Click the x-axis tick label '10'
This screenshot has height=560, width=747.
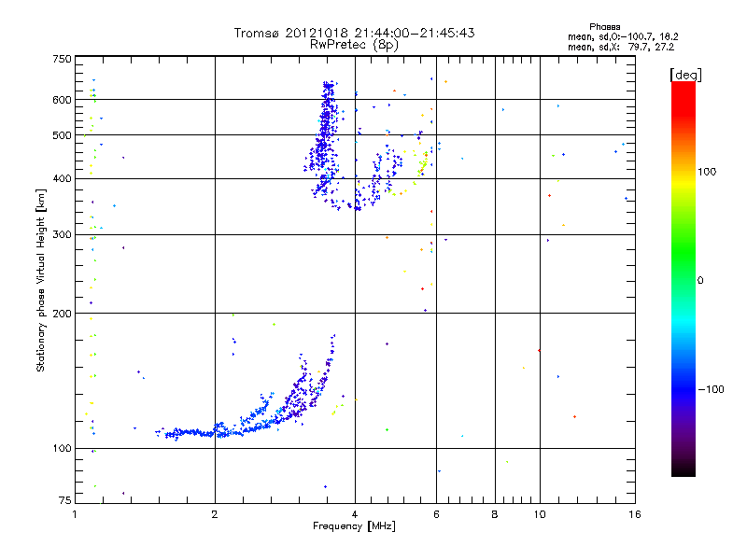[x=540, y=514]
